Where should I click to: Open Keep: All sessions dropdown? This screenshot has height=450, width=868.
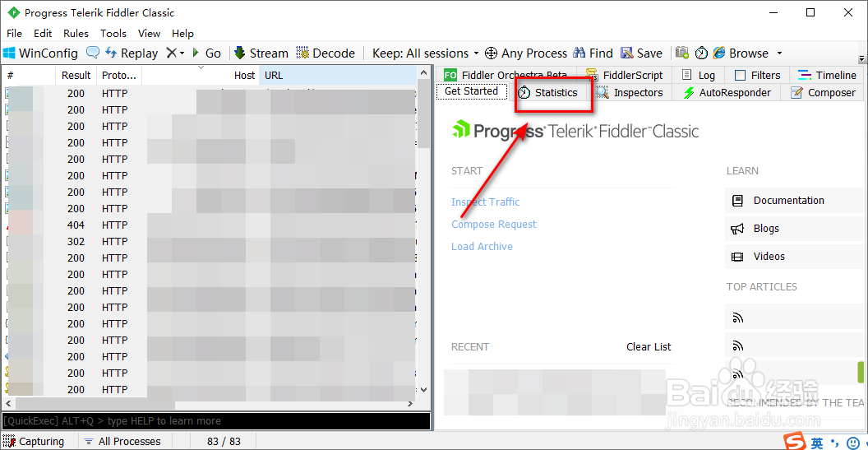point(425,53)
